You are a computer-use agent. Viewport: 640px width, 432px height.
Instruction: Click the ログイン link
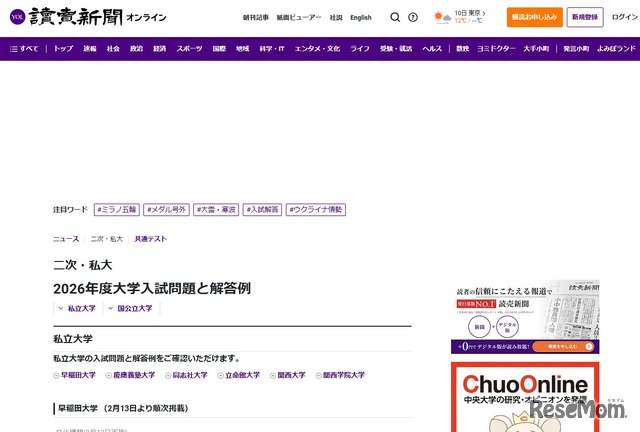pyautogui.click(x=624, y=17)
